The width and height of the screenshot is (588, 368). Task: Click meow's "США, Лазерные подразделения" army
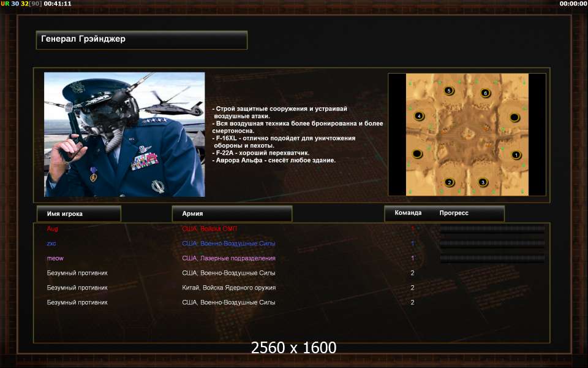228,258
